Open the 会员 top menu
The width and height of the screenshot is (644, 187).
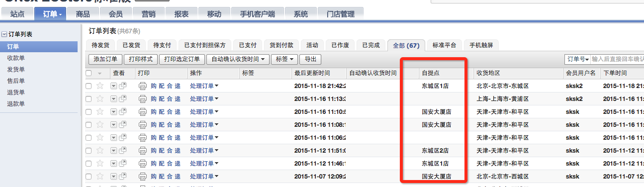(x=115, y=14)
